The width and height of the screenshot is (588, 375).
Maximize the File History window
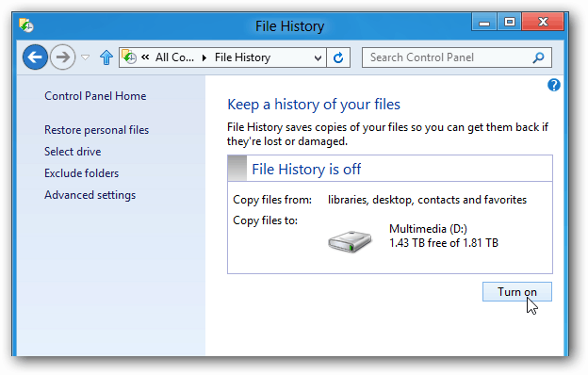pyautogui.click(x=510, y=22)
